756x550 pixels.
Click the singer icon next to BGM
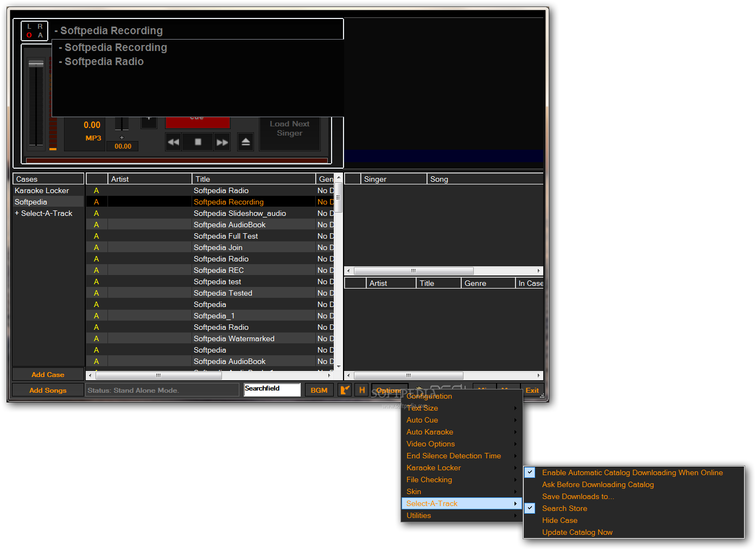pos(345,390)
